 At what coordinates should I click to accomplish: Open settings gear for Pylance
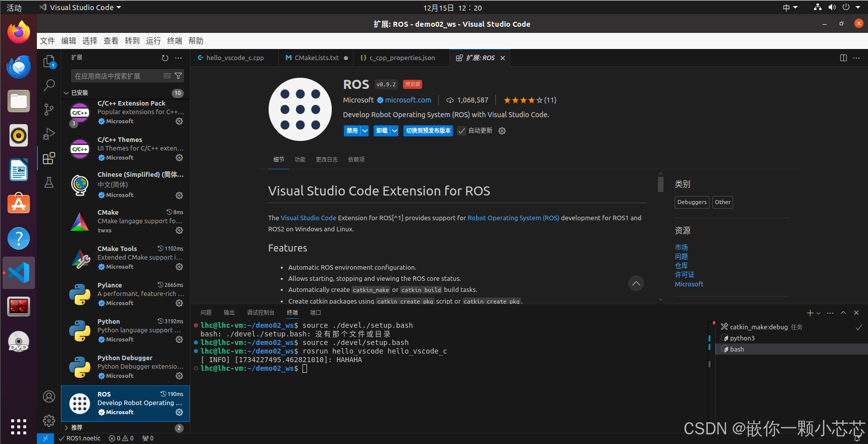179,303
